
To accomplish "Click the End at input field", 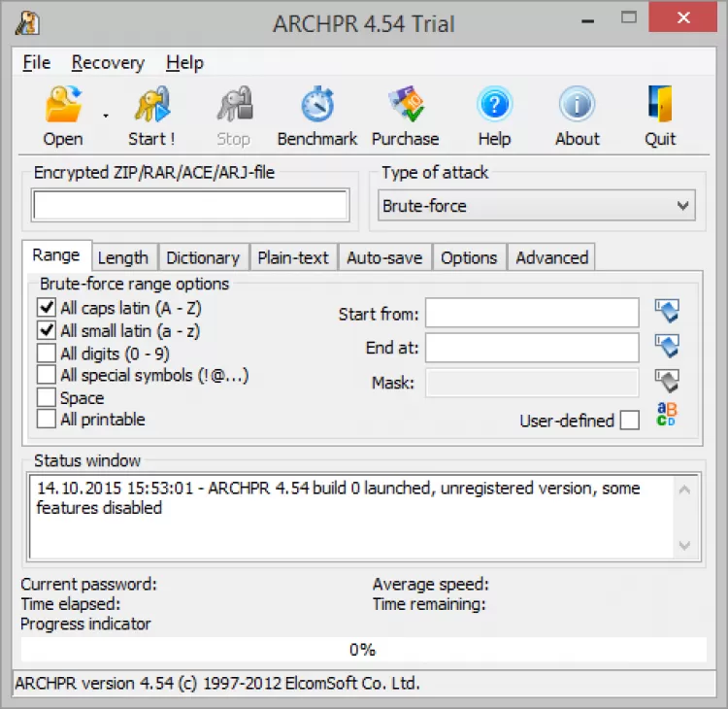I will click(532, 347).
